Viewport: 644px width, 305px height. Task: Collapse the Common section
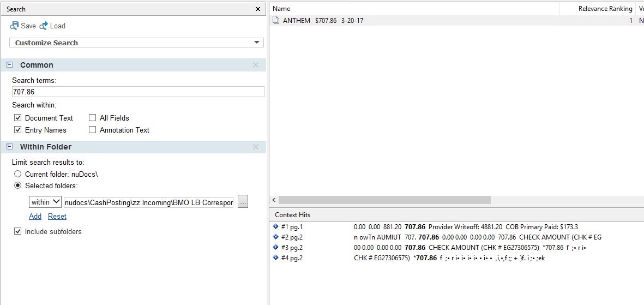coord(10,65)
